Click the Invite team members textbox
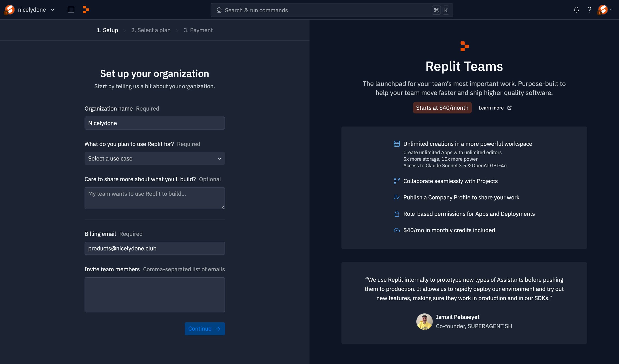Viewport: 619px width, 364px height. tap(154, 295)
